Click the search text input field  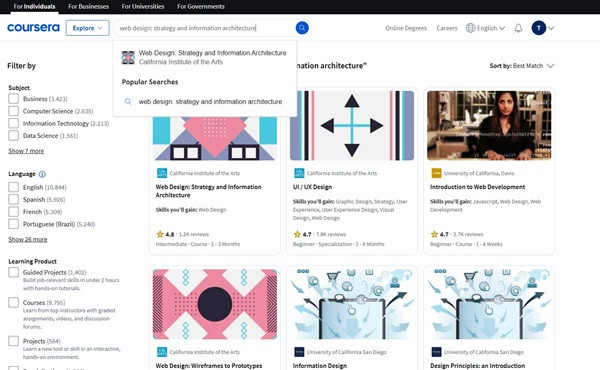pyautogui.click(x=205, y=28)
